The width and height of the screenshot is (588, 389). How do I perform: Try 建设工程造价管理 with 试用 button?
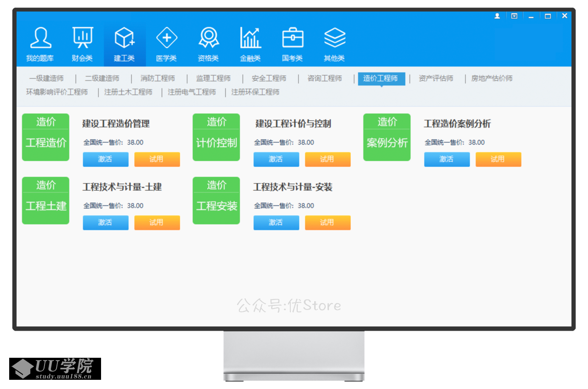(x=157, y=159)
